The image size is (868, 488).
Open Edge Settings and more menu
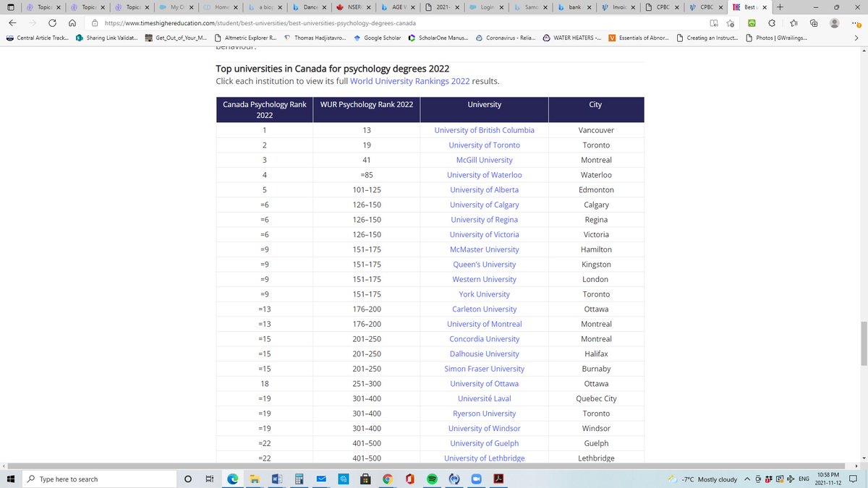[x=855, y=22]
